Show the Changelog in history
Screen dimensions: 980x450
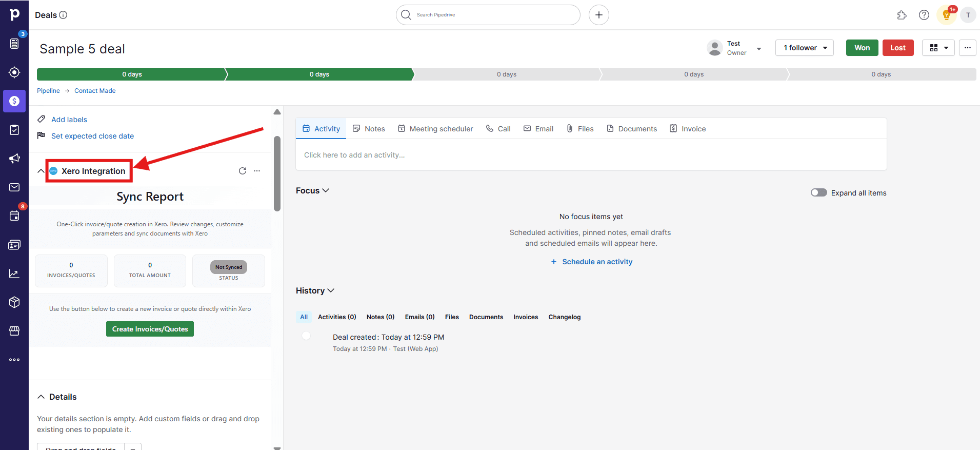[x=565, y=317]
